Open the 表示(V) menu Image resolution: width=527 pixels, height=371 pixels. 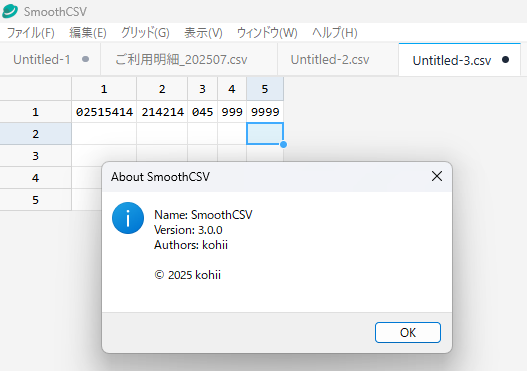[x=203, y=33]
